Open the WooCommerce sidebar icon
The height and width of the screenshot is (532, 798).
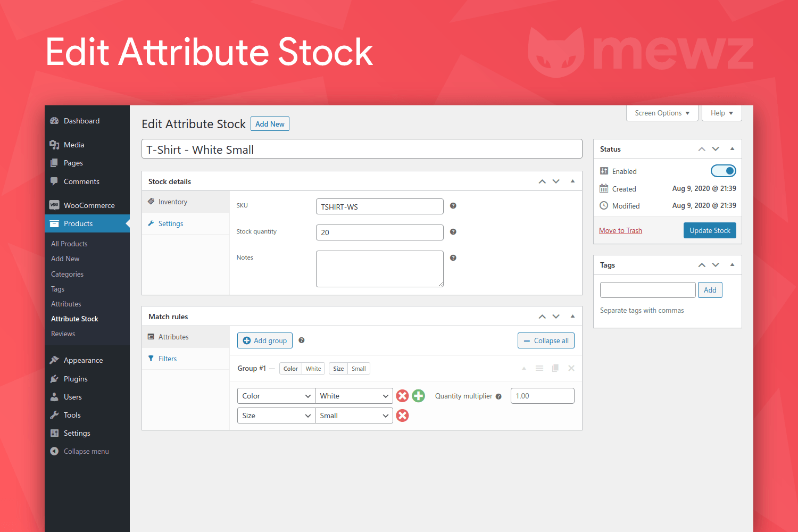pyautogui.click(x=55, y=205)
